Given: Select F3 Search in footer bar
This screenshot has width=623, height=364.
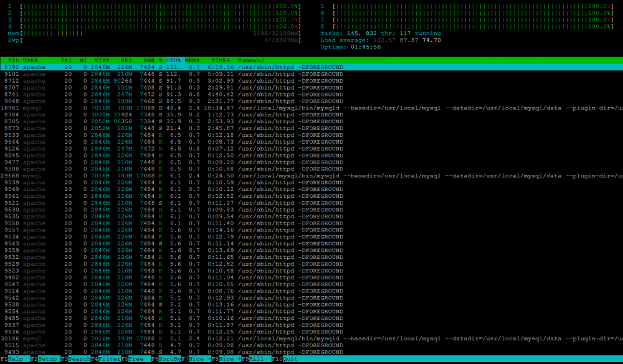Looking at the screenshot, I should click(75, 359).
